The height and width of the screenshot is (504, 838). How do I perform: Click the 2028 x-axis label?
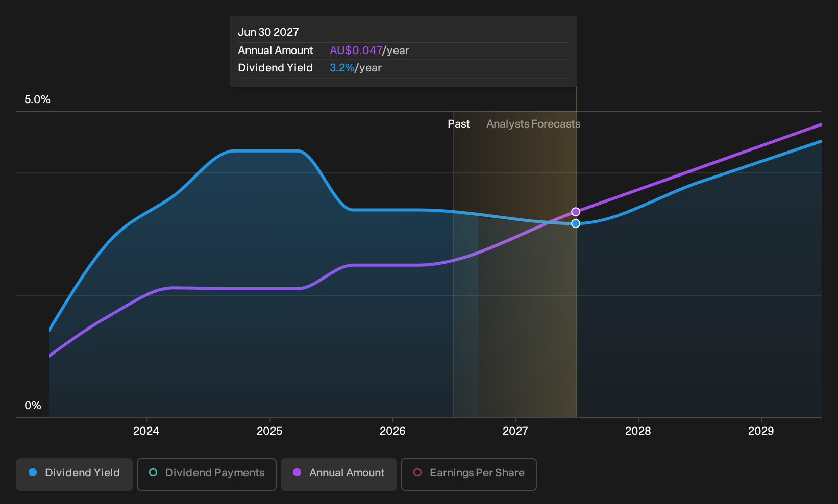click(x=638, y=431)
